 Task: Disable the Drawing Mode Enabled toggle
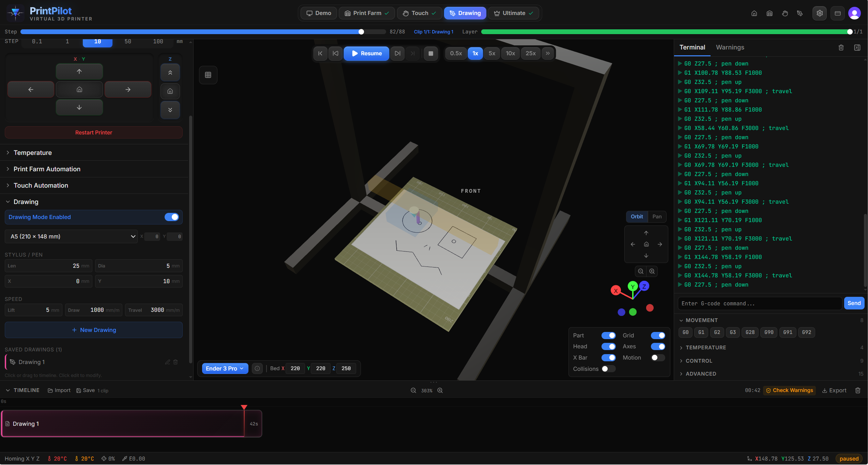click(171, 217)
